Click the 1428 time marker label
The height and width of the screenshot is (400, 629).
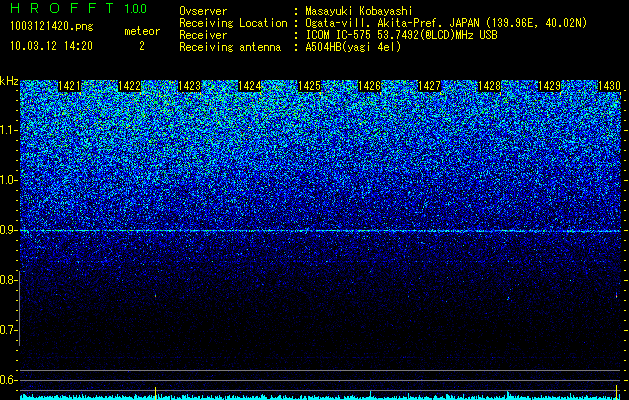pyautogui.click(x=489, y=86)
